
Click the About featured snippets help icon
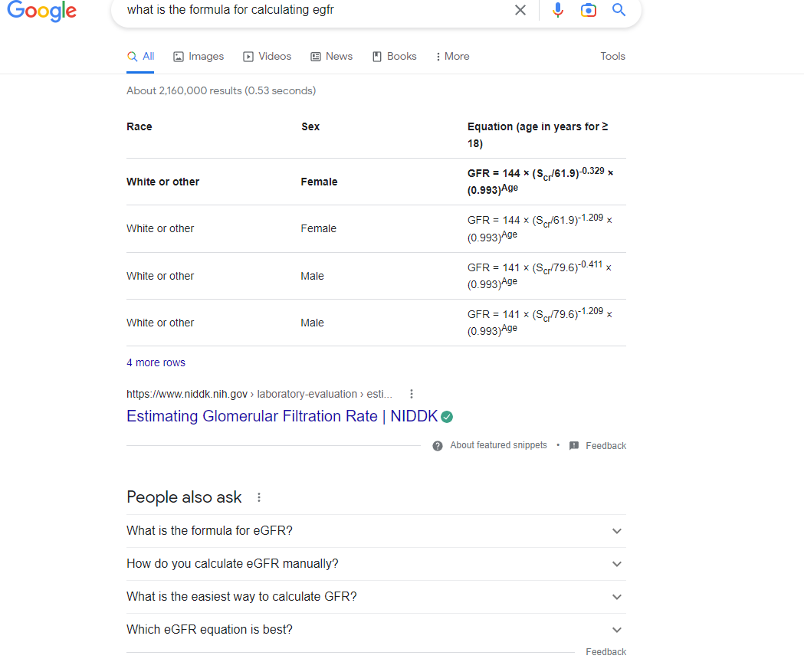tap(438, 446)
